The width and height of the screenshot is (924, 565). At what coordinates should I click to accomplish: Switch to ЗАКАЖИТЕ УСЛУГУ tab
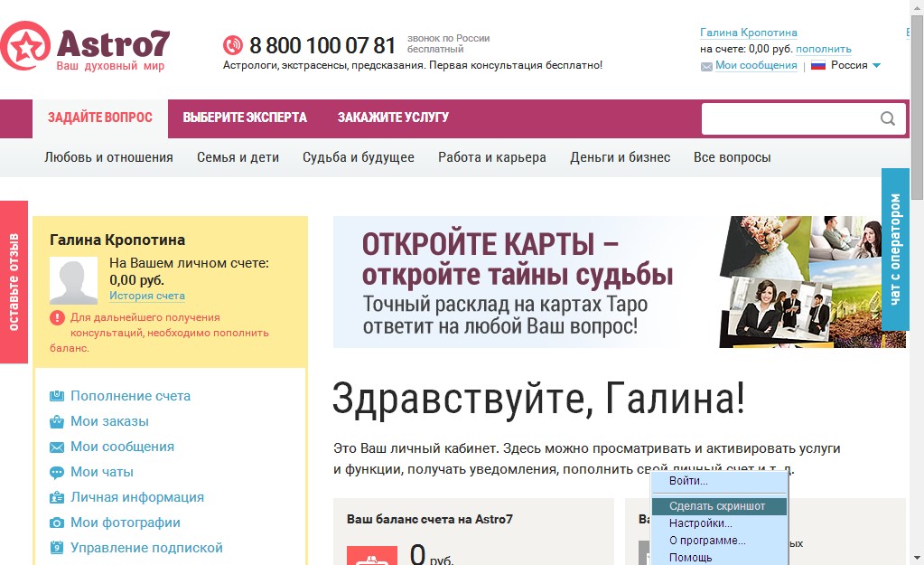pyautogui.click(x=393, y=118)
